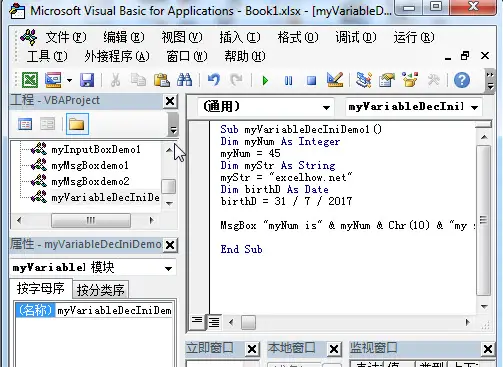Image resolution: width=503 pixels, height=367 pixels.
Task: Open the Properties Window toolbar icon
Action: click(x=387, y=80)
